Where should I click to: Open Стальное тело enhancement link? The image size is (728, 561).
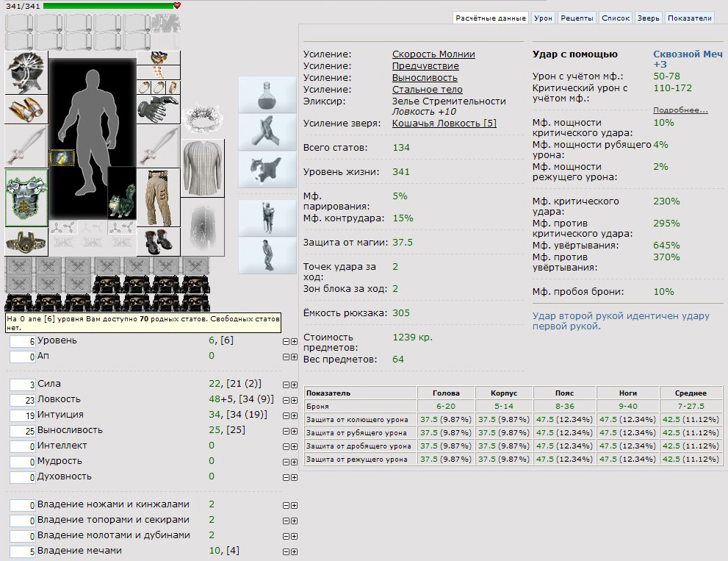tap(427, 89)
